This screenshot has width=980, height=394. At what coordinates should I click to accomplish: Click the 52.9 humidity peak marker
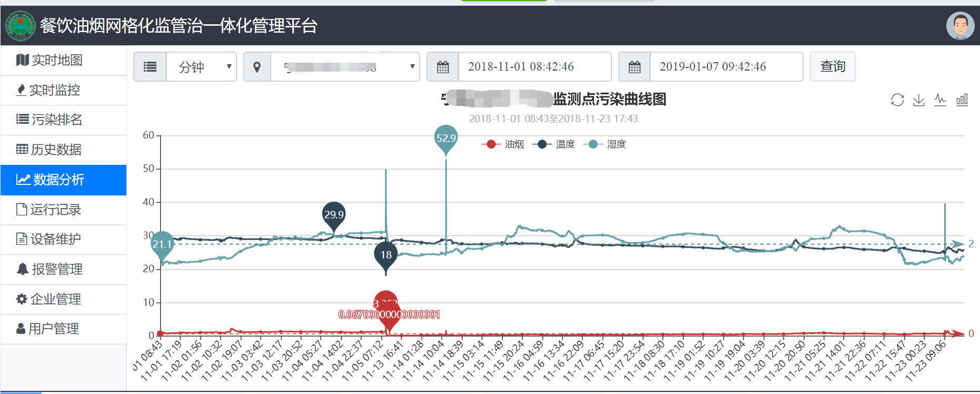pyautogui.click(x=446, y=139)
